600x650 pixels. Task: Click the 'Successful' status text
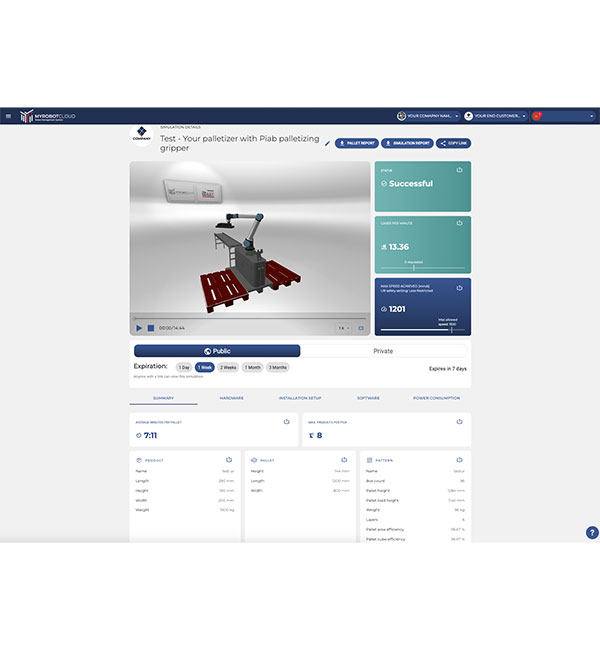(x=411, y=184)
